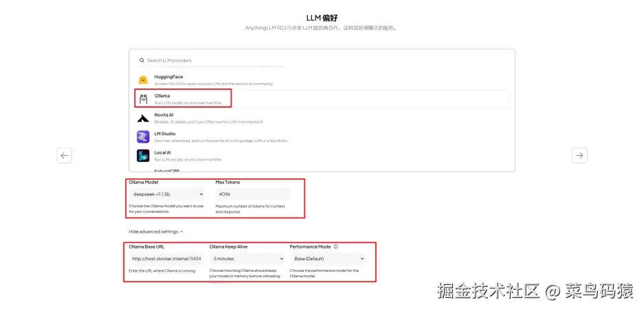Image resolution: width=644 pixels, height=311 pixels.
Task: Click the Performance Mode info icon
Action: click(x=335, y=247)
